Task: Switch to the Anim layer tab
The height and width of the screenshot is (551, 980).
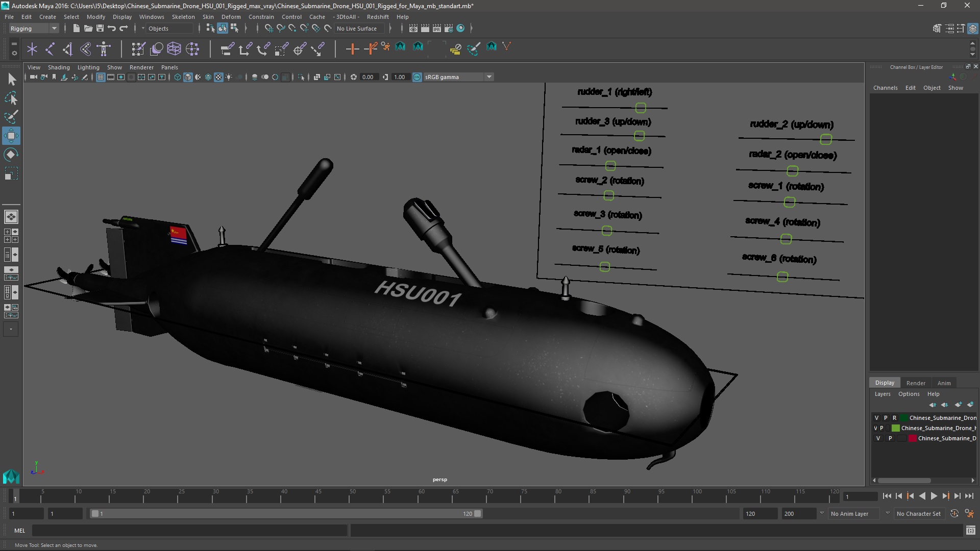Action: (944, 383)
